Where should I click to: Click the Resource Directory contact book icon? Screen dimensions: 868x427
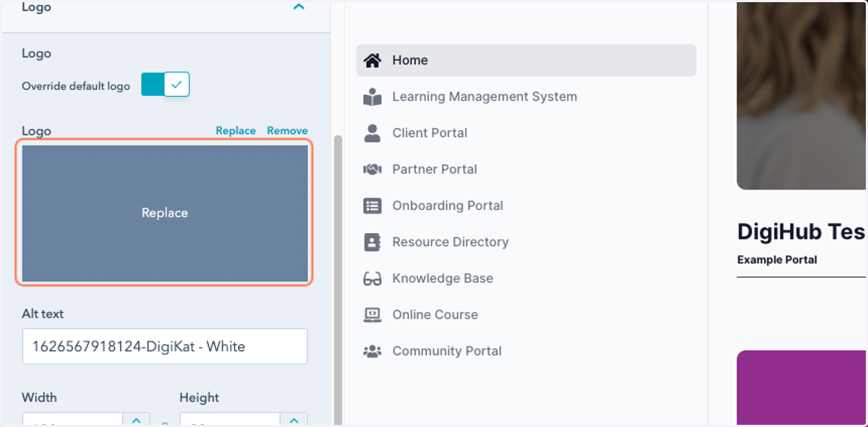[x=372, y=242]
